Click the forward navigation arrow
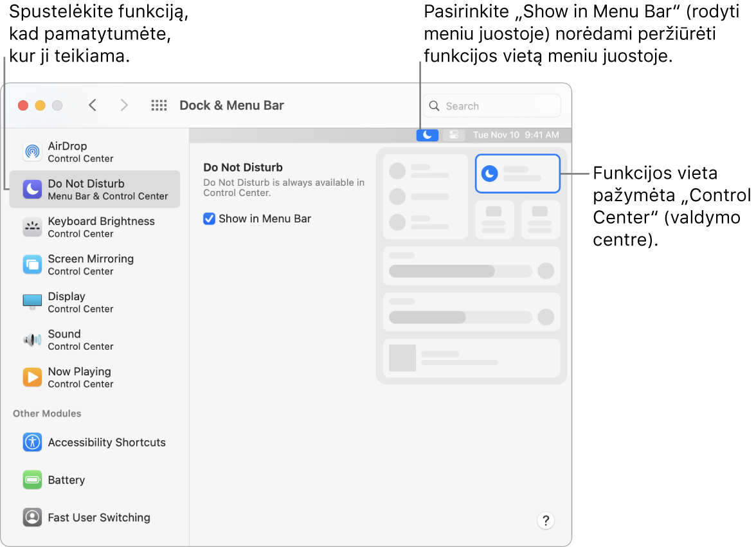This screenshot has height=547, width=756. coord(124,105)
